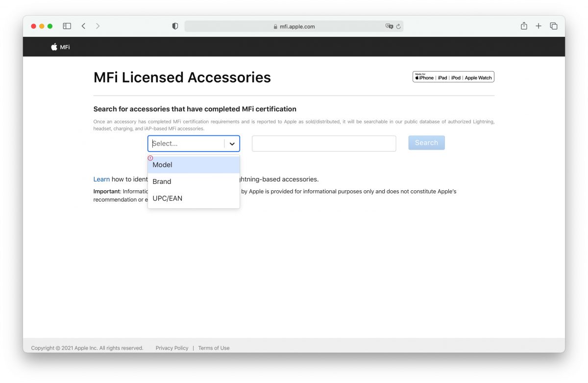Click the translate page icon
Viewport: 588px width, 383px height.
click(389, 26)
